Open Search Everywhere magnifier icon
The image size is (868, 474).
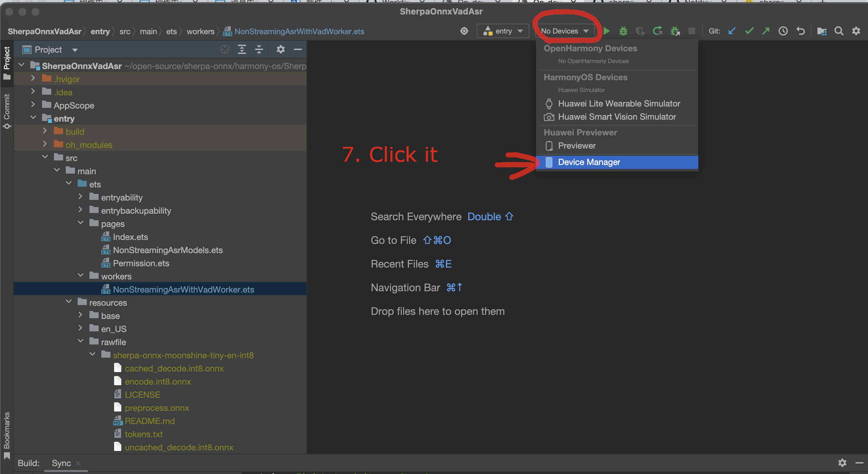[x=839, y=31]
